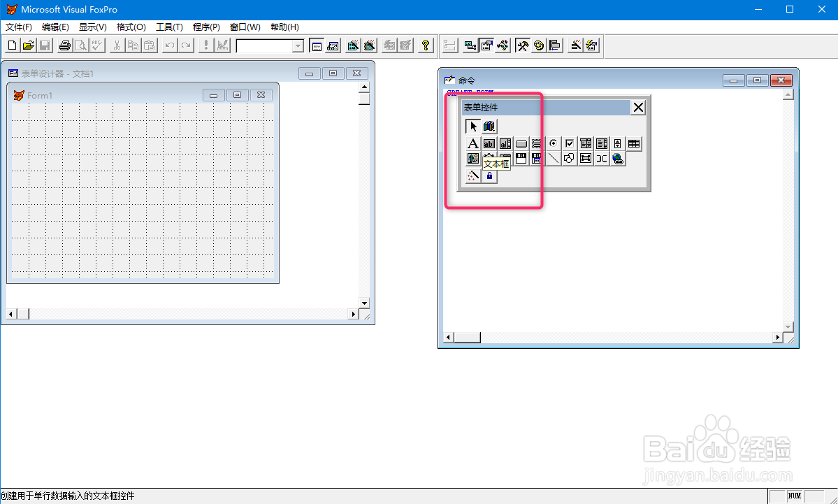Screen dimensions: 838x504
Task: Click the AutoFormat lightning icon
Action: click(591, 46)
